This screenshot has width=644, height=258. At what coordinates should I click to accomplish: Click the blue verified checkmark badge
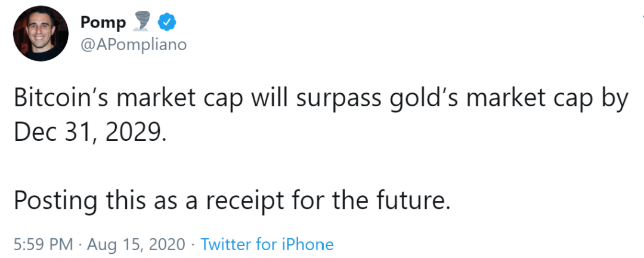(x=167, y=22)
